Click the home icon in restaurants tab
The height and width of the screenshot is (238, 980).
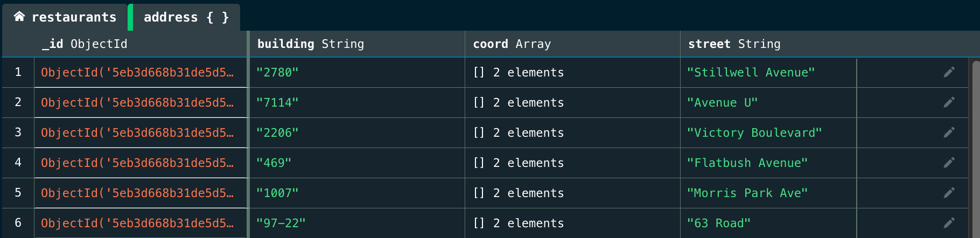19,17
